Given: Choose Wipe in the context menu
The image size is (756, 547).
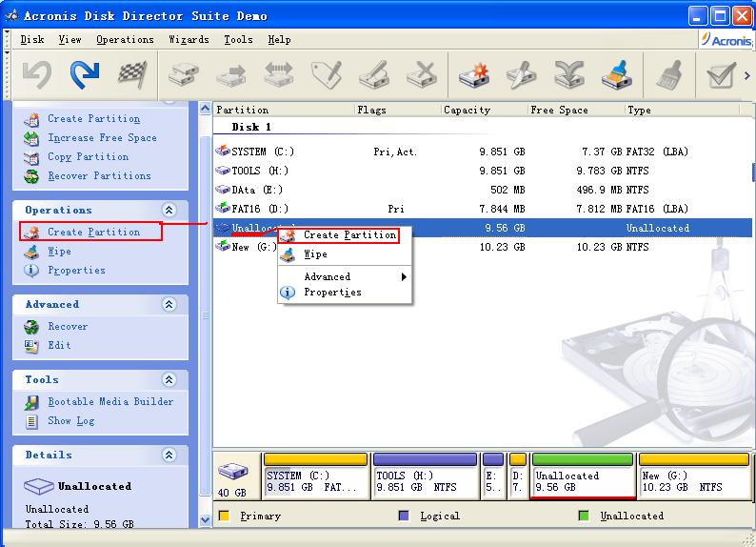Looking at the screenshot, I should (x=346, y=254).
